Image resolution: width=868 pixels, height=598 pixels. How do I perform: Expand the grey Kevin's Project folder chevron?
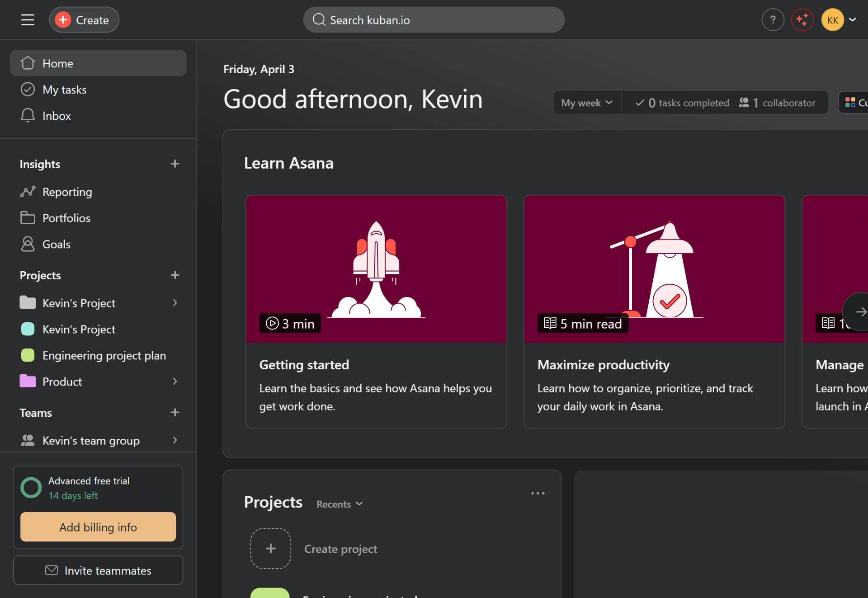click(x=175, y=303)
